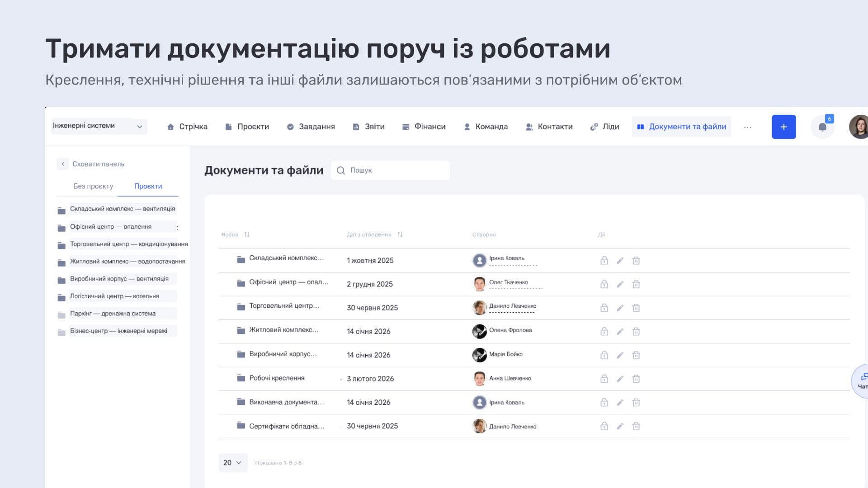Click creator Анна Шевченко name

510,378
